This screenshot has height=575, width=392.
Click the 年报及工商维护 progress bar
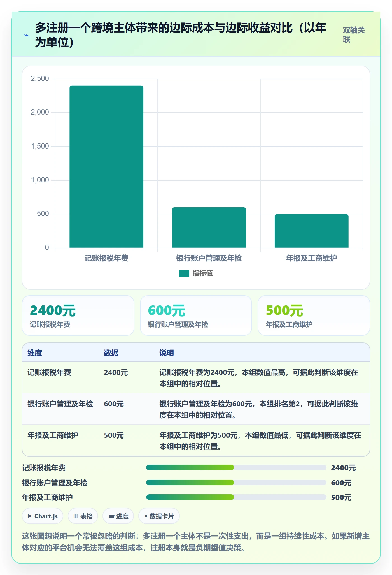tap(236, 497)
